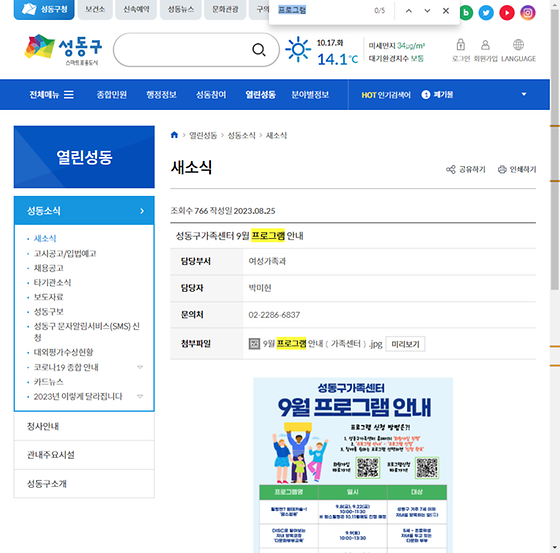560x553 pixels.
Task: Open 채용공고 in sidebar
Action: tap(49, 268)
